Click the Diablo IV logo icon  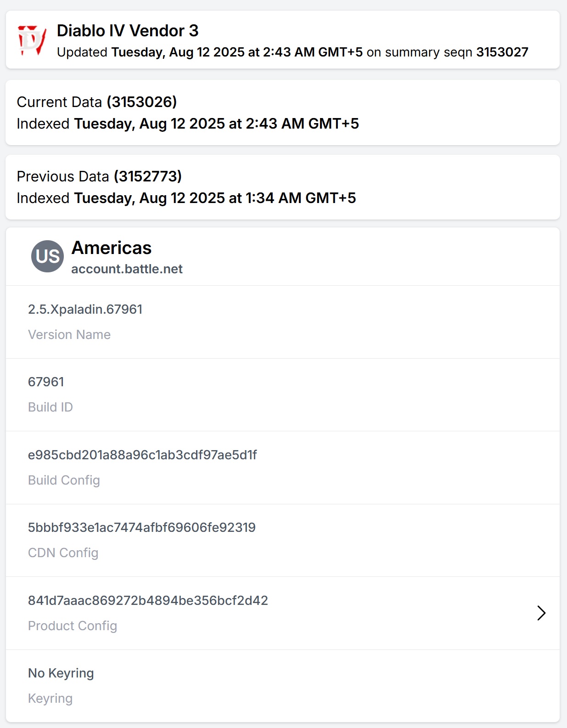tap(32, 40)
